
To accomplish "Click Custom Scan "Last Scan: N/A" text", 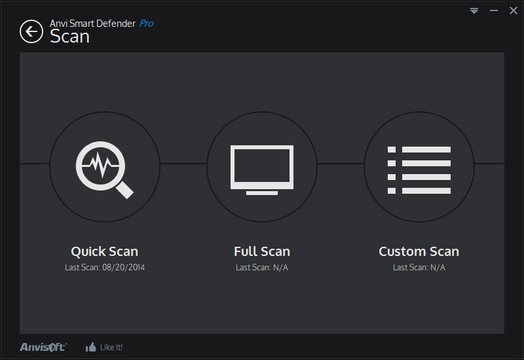I will pyautogui.click(x=419, y=267).
